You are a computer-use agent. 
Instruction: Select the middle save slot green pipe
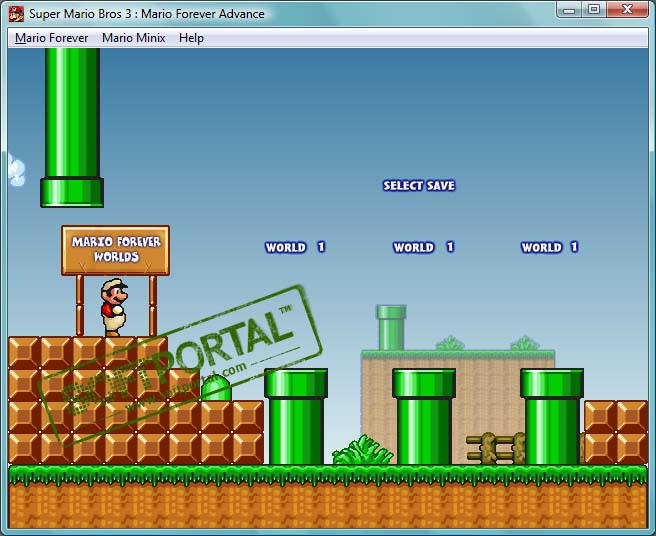pyautogui.click(x=424, y=416)
